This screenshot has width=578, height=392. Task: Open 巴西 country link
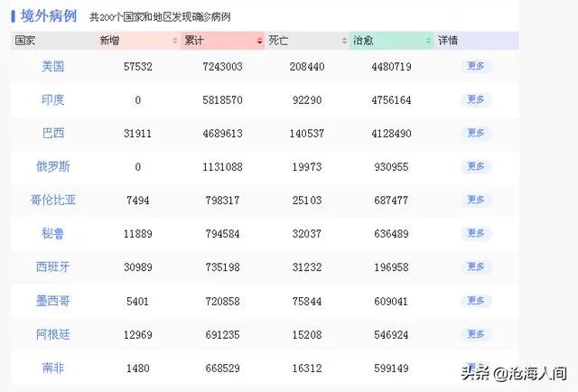coord(53,133)
